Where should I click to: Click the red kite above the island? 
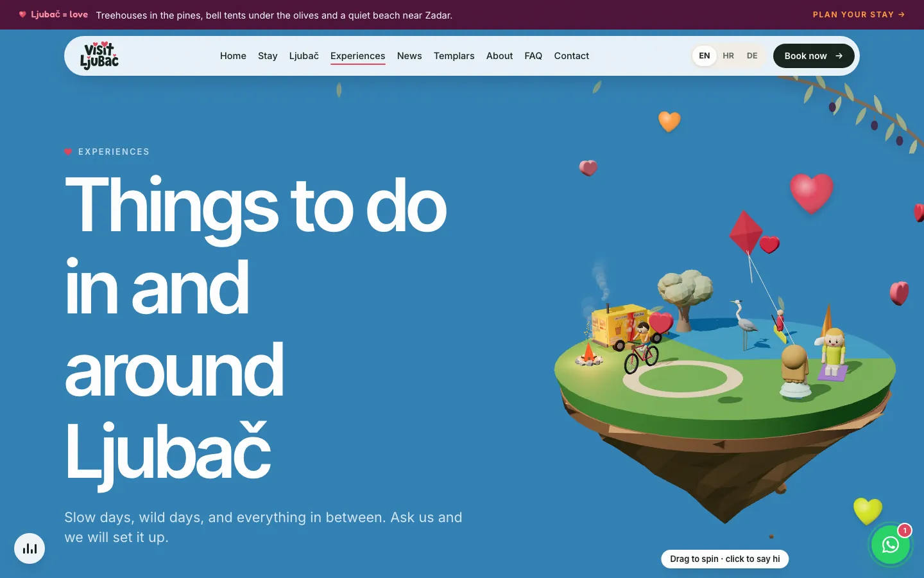[x=746, y=232]
